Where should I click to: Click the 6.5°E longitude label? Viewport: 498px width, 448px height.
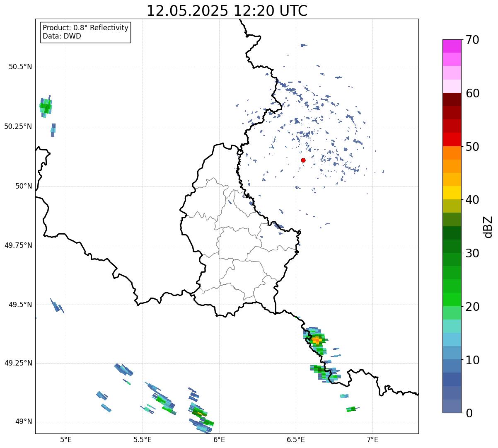tap(296, 440)
